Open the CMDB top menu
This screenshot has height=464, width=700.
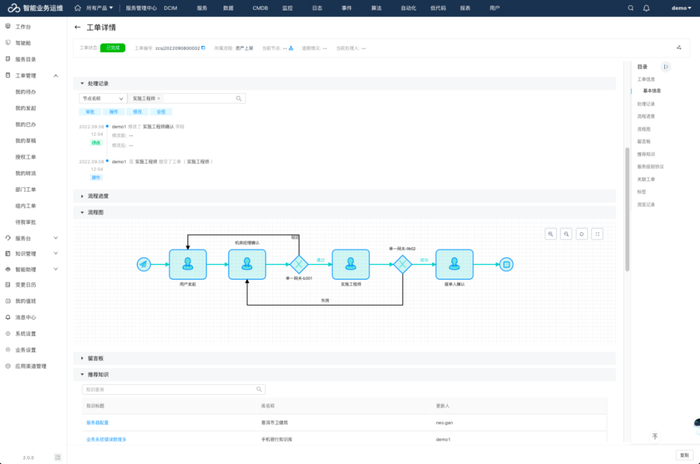[x=260, y=7]
